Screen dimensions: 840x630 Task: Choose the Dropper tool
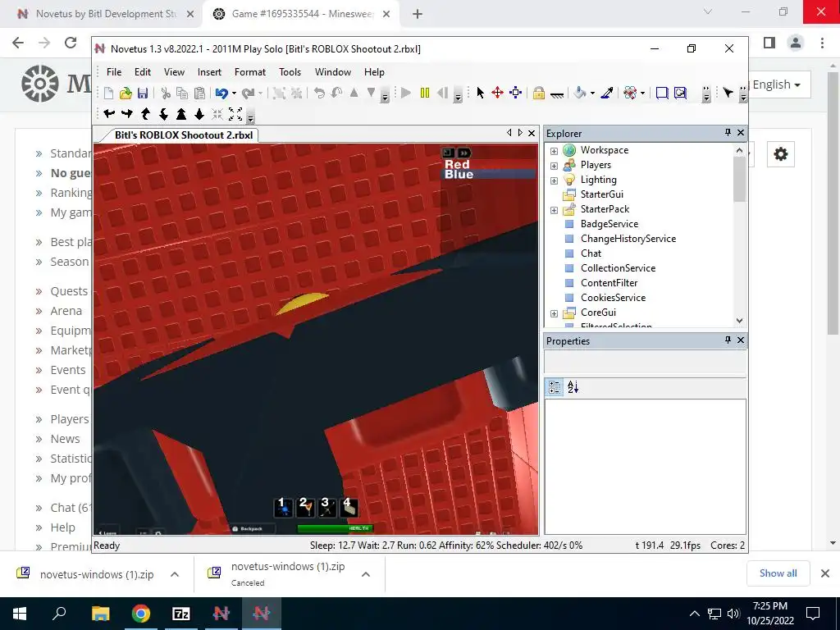(607, 94)
